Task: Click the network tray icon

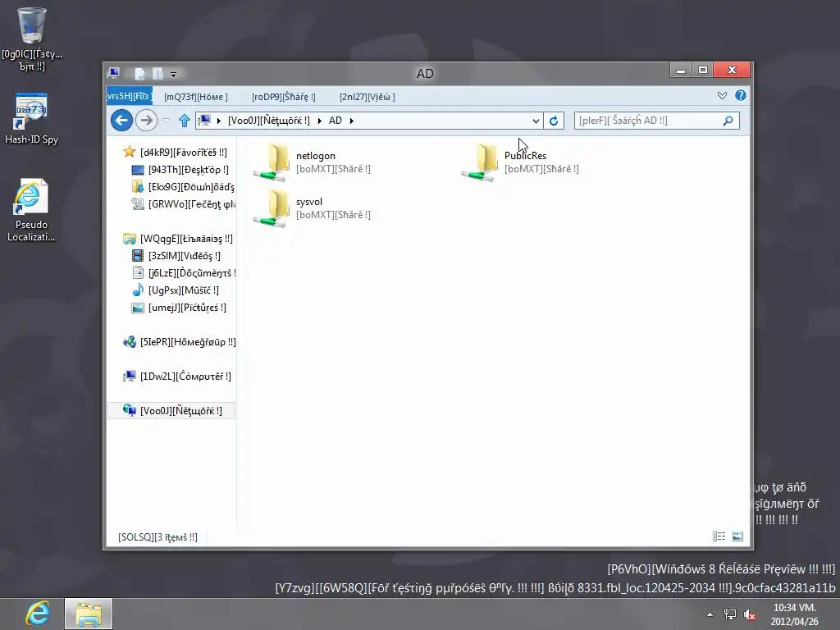Action: pos(729,614)
